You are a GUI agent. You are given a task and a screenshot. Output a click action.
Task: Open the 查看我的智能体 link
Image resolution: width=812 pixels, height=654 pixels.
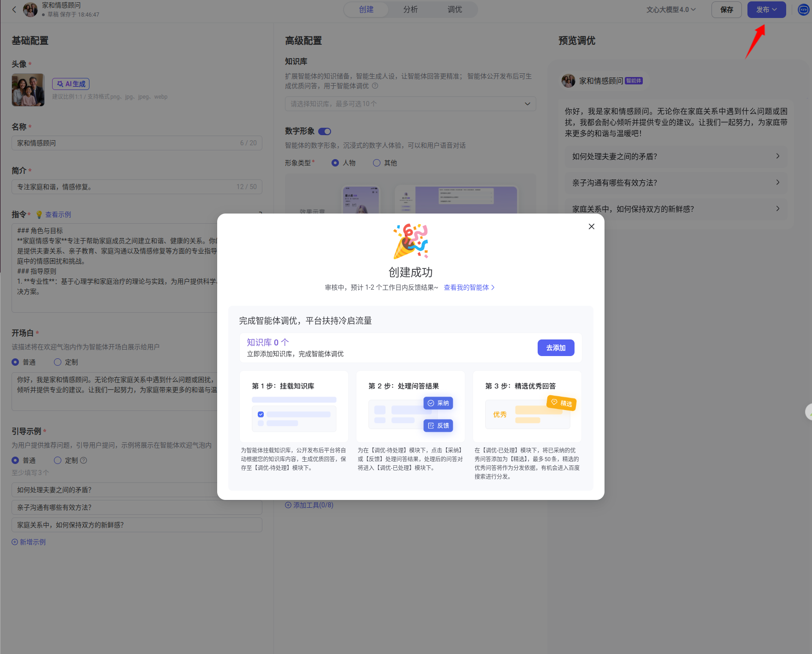tap(469, 287)
